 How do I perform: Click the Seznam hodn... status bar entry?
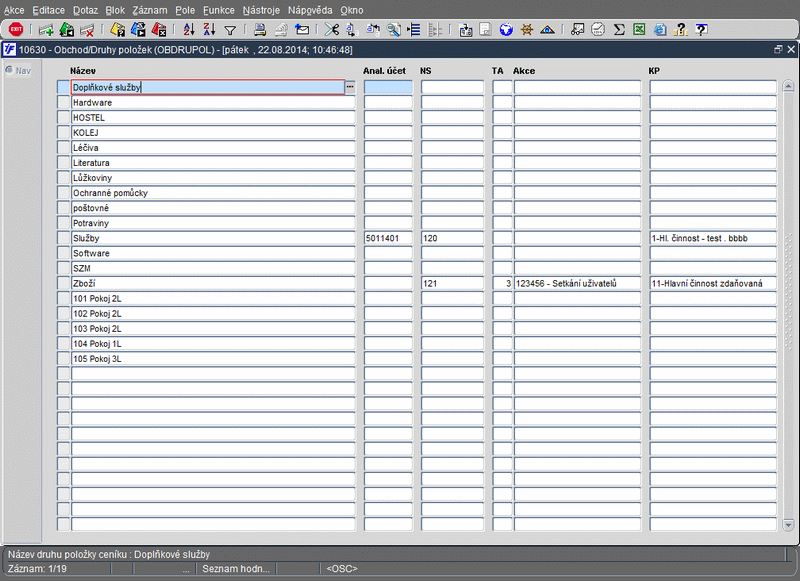coord(236,569)
